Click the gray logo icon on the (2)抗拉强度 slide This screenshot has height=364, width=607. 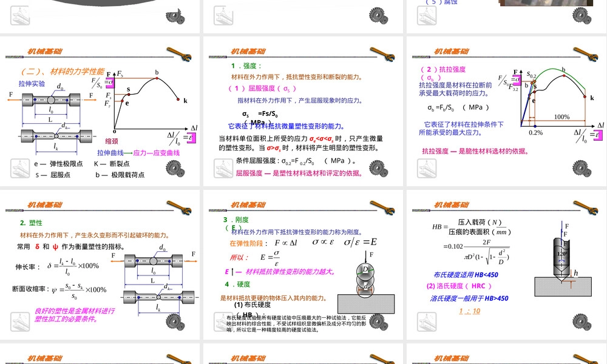click(427, 169)
